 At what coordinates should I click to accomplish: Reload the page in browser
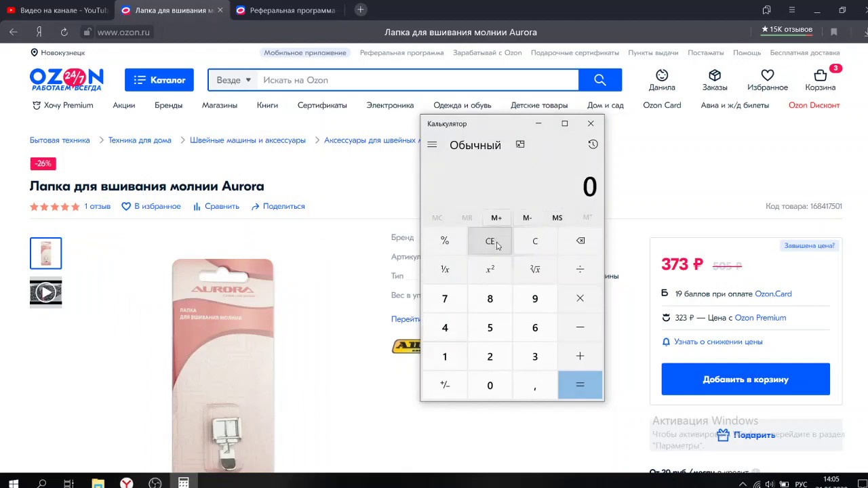point(64,32)
